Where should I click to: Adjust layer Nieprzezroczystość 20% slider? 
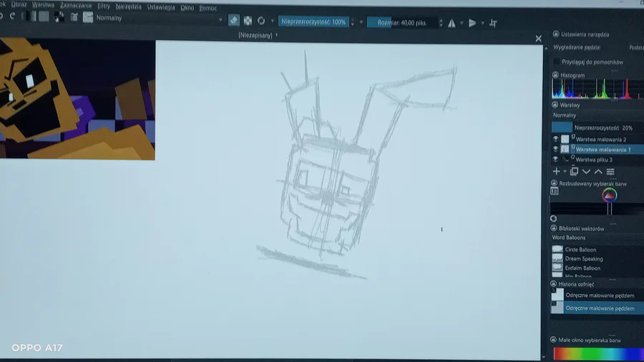(597, 127)
